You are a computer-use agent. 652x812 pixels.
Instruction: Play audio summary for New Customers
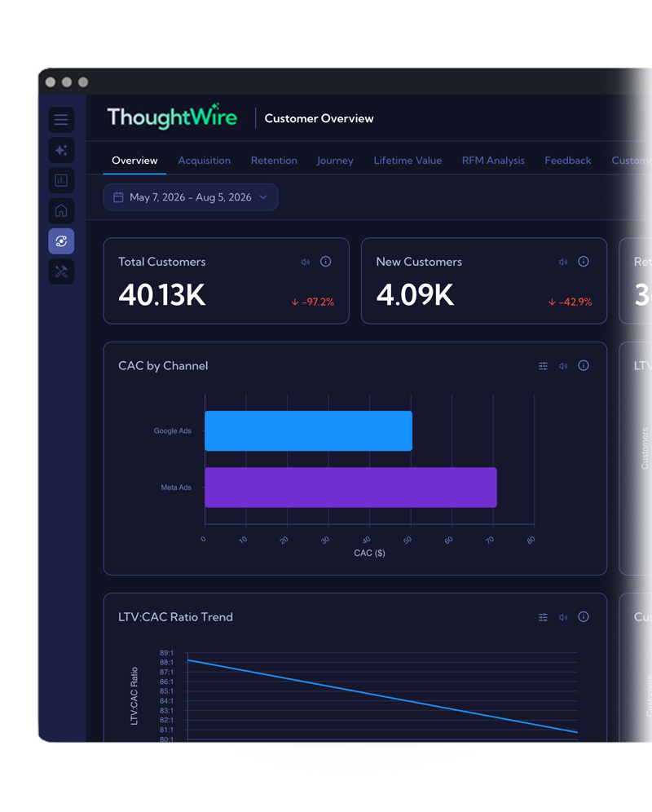click(563, 262)
